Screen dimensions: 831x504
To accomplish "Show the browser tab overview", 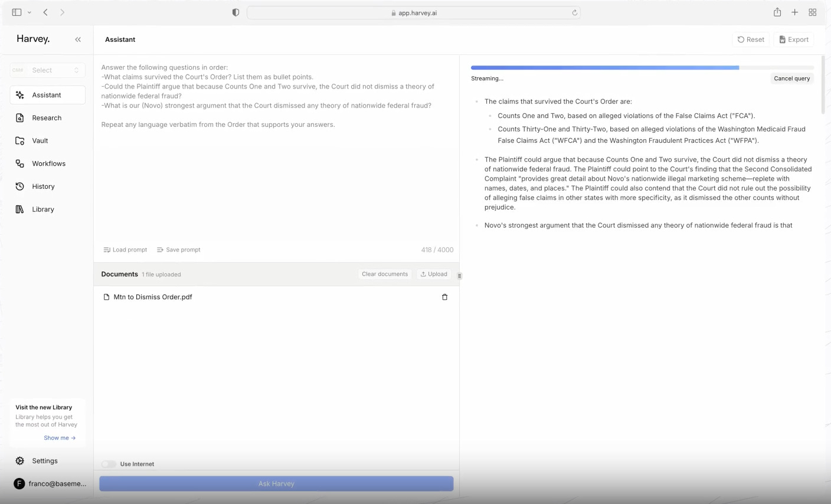I will [812, 12].
